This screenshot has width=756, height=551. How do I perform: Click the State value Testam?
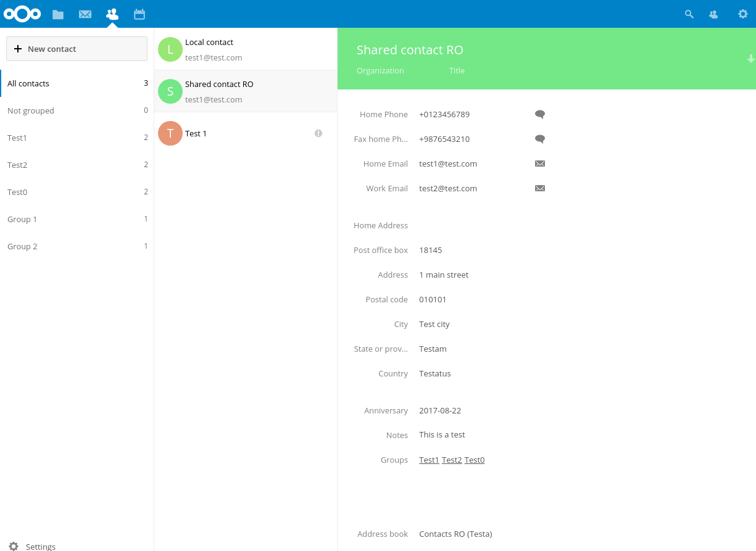(x=433, y=349)
